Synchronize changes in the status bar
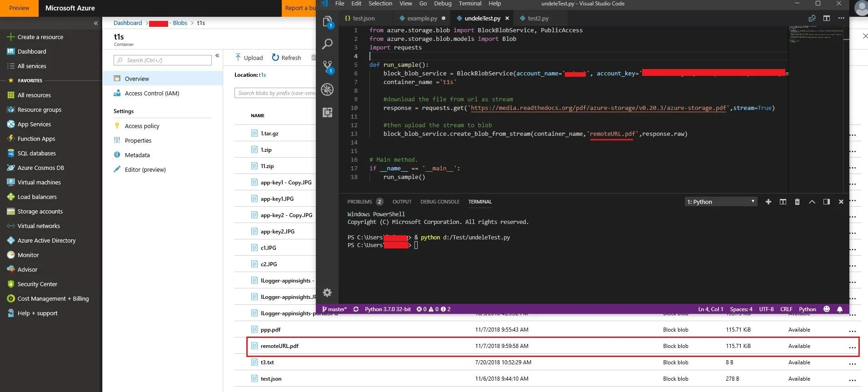Image resolution: width=868 pixels, height=392 pixels. click(x=356, y=309)
